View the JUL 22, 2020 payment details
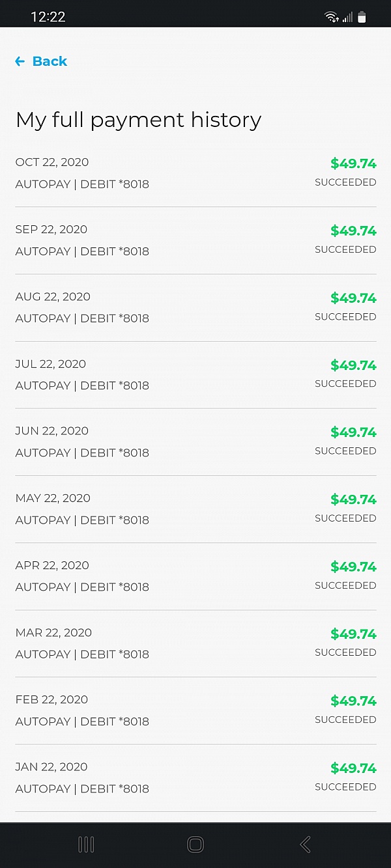 pyautogui.click(x=195, y=374)
